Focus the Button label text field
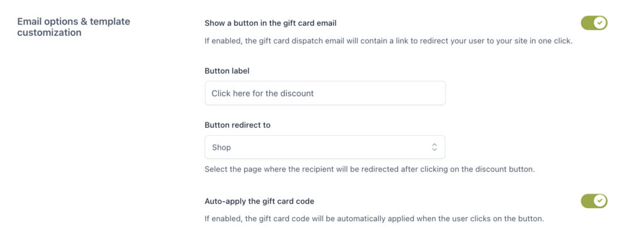This screenshot has height=242, width=644. tap(325, 93)
